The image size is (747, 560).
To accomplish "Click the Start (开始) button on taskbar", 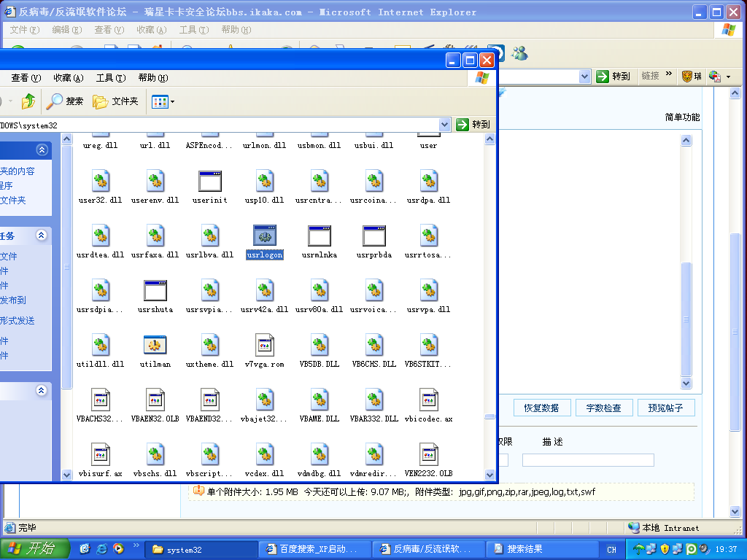I will click(x=34, y=549).
